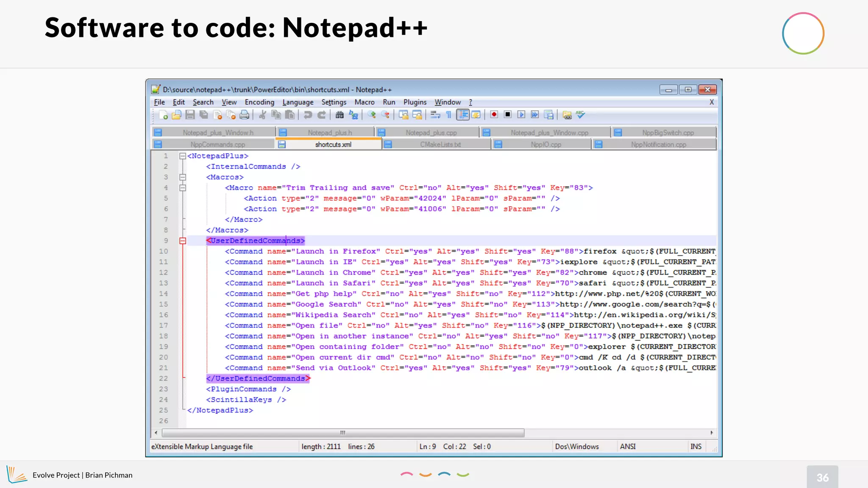This screenshot has height=488, width=868.
Task: Click the Redo arrow icon
Action: tap(322, 115)
